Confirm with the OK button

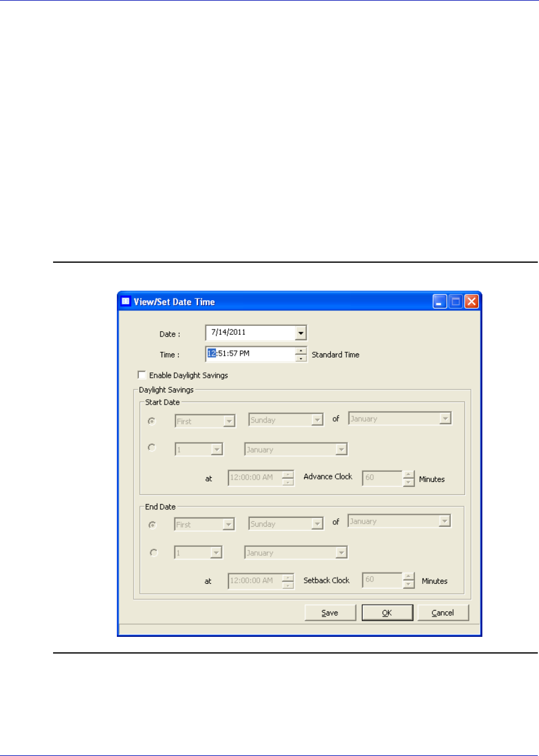(387, 612)
